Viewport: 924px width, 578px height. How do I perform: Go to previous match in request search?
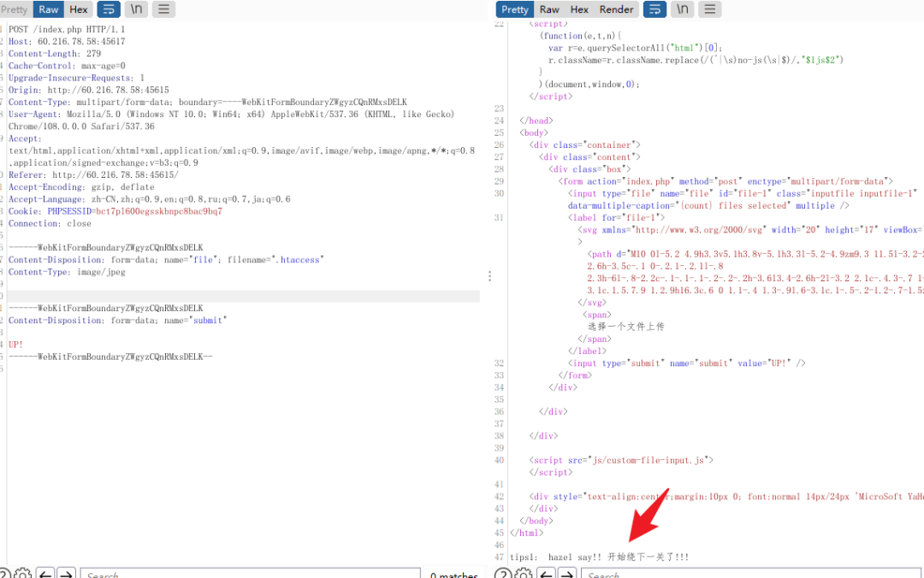point(45,574)
